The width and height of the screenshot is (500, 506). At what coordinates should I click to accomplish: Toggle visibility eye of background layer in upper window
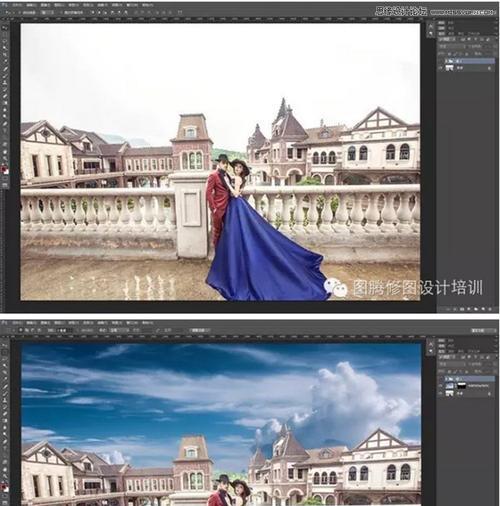(x=441, y=68)
